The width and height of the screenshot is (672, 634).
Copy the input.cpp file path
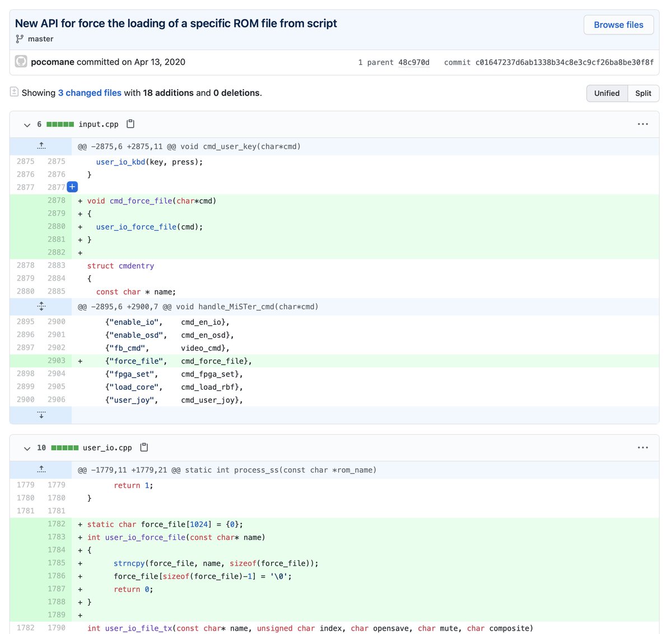[x=130, y=124]
